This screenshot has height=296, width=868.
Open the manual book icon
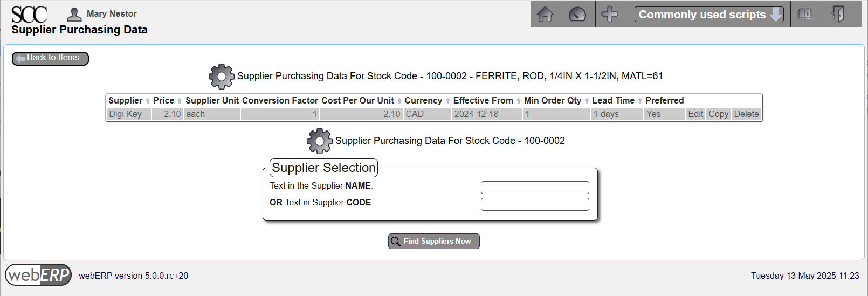coord(805,14)
